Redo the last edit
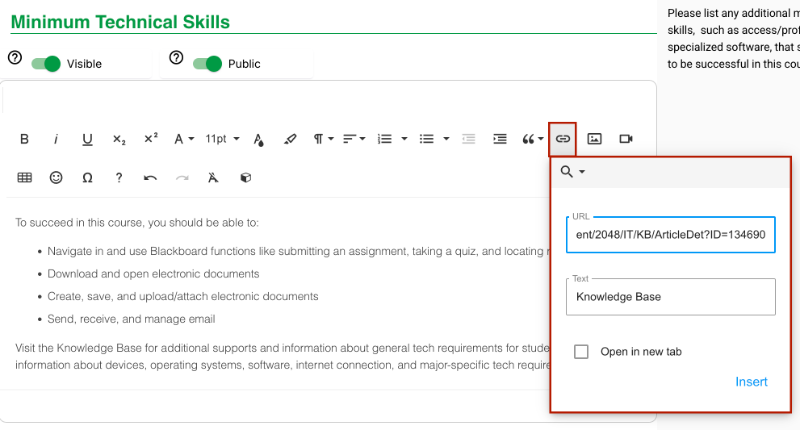800x430 pixels. tap(182, 178)
